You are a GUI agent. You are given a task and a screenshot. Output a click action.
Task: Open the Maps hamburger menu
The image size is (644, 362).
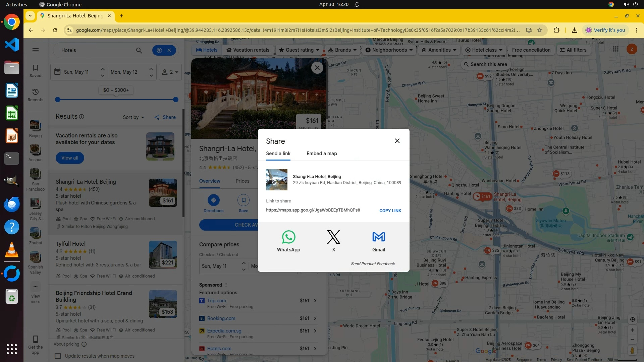tap(36, 50)
